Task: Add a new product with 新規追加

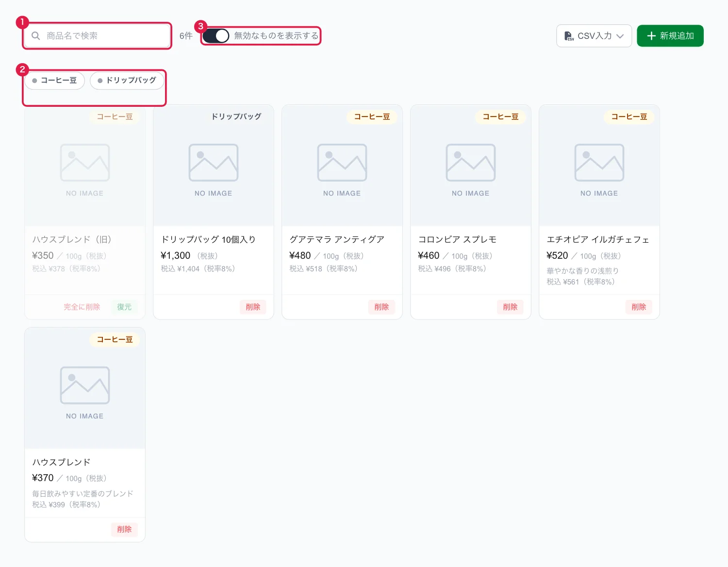Action: (670, 36)
